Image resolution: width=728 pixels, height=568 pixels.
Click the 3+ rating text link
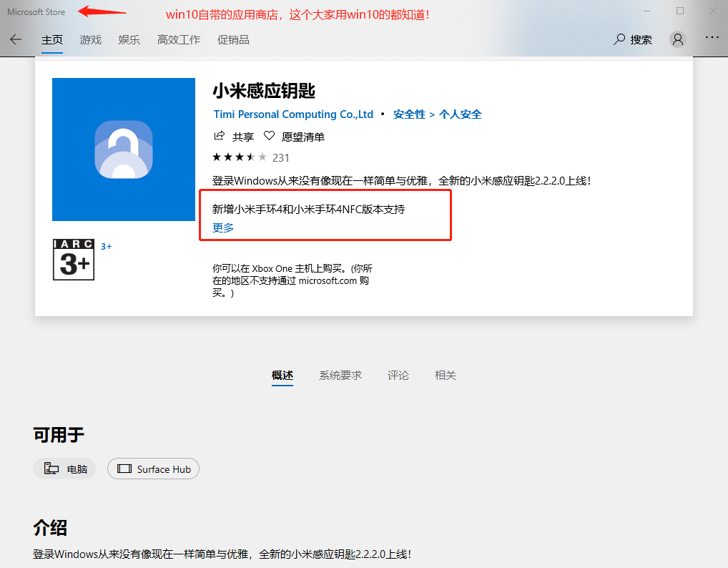point(107,247)
